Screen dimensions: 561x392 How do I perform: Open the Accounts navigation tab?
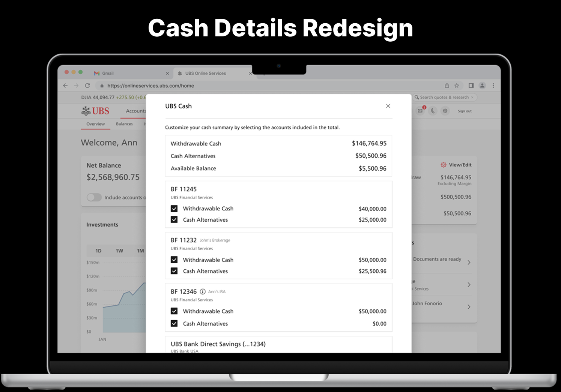point(136,111)
